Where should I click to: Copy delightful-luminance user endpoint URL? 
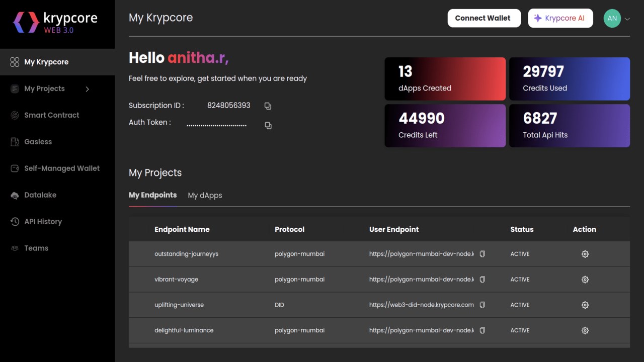pos(482,331)
